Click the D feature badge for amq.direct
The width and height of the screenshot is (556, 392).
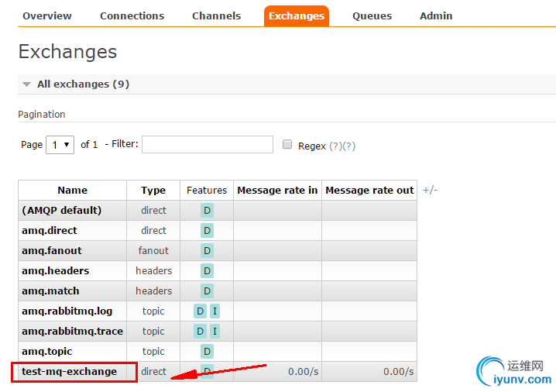tap(207, 230)
